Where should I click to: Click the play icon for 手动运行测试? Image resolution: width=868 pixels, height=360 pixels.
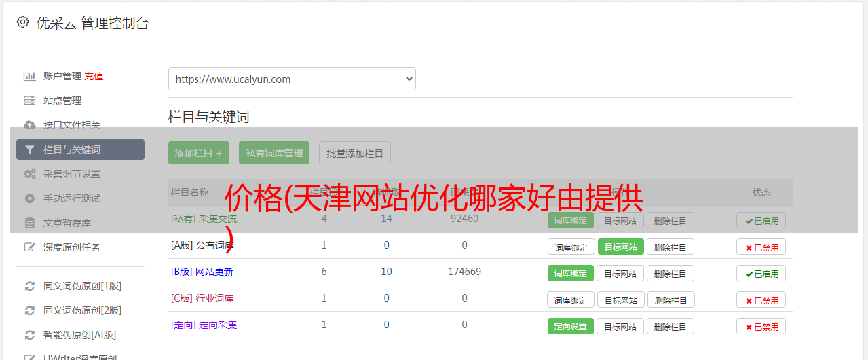coord(29,198)
